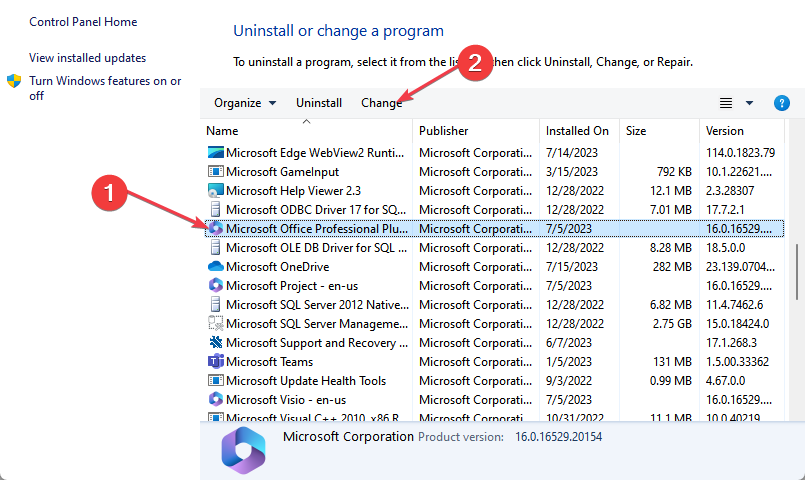Open Control Panel Home link
The image size is (805, 480).
click(x=83, y=22)
